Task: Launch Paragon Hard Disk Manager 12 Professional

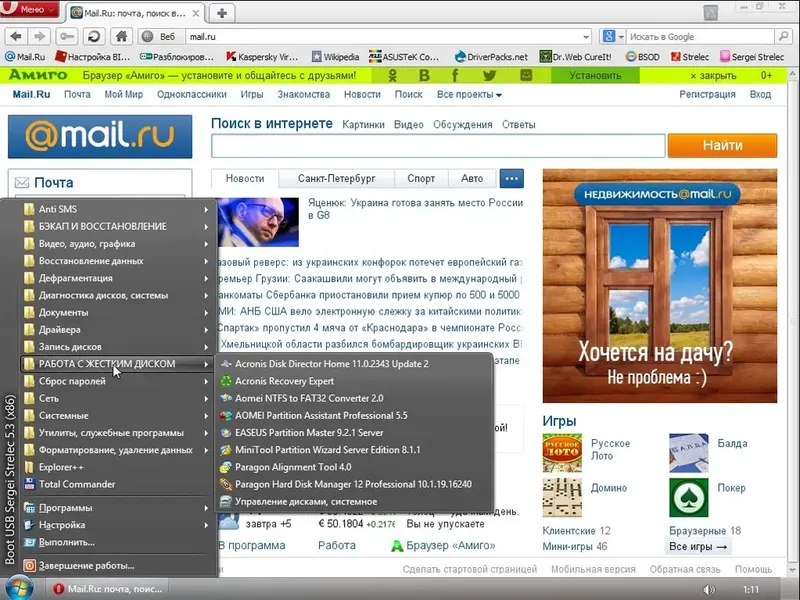Action: click(355, 484)
